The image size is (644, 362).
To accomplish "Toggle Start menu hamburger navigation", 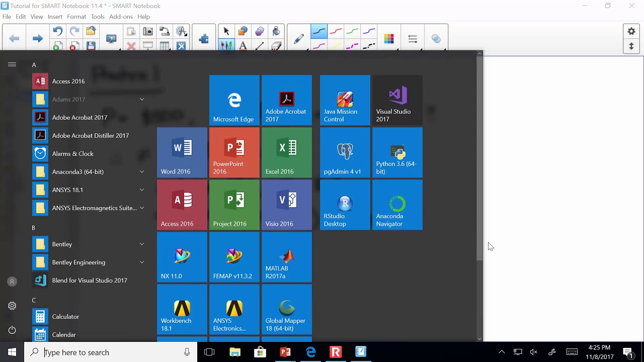I will pyautogui.click(x=12, y=64).
